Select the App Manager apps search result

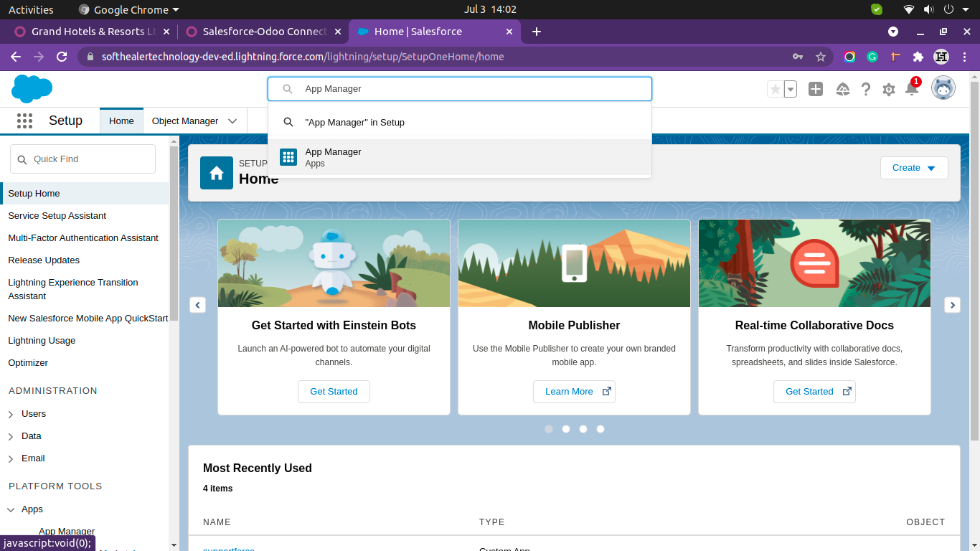pos(460,157)
